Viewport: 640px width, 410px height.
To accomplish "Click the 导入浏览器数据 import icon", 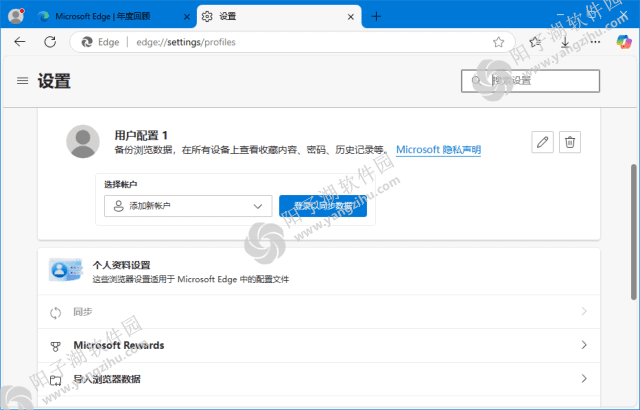I will [x=56, y=380].
